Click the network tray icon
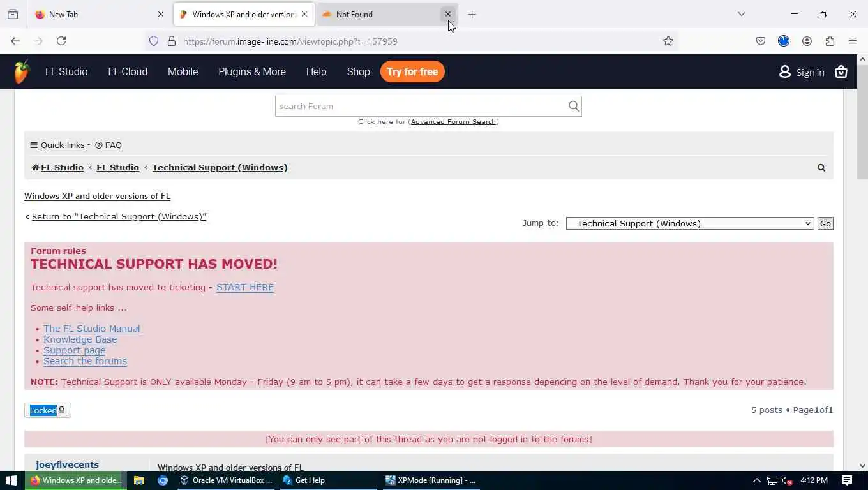This screenshot has height=490, width=868. [772, 480]
